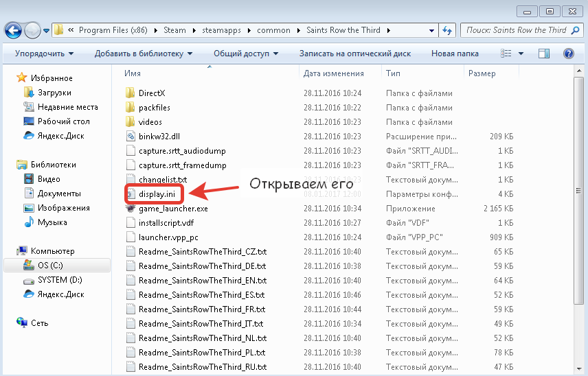Click the DirectX folder icon
588x376 pixels.
coord(130,93)
